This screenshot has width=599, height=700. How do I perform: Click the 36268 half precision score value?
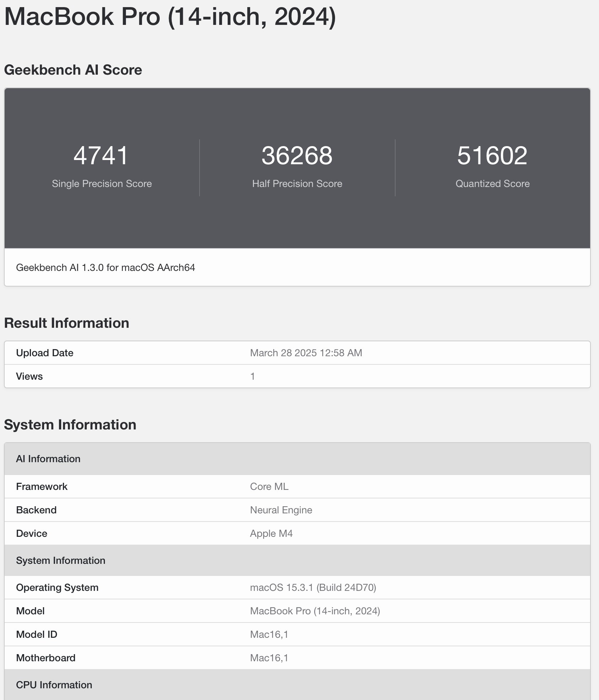pyautogui.click(x=297, y=155)
